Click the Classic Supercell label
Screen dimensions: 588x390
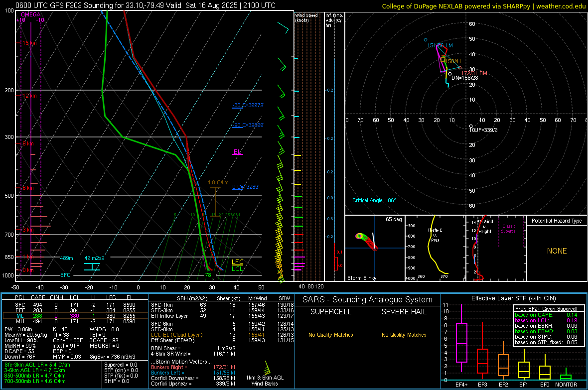pos(509,229)
